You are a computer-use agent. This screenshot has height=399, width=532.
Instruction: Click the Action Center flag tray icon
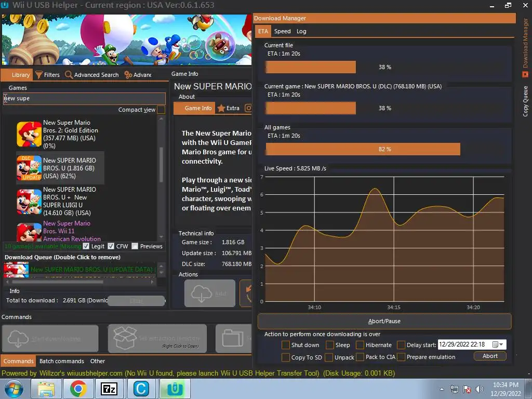click(x=467, y=389)
